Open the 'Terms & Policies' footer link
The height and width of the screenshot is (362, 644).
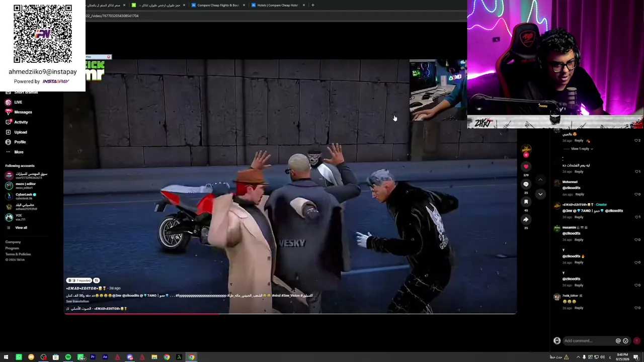(x=18, y=254)
